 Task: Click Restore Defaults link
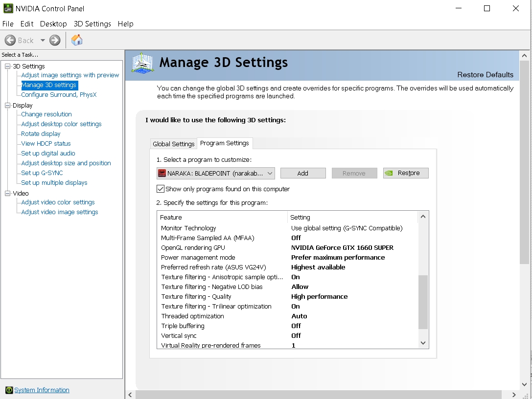tap(485, 75)
